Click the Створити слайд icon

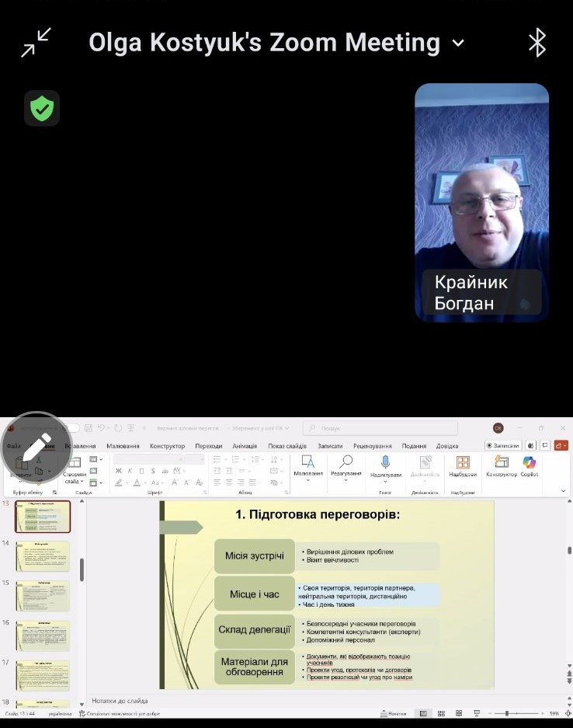(75, 462)
